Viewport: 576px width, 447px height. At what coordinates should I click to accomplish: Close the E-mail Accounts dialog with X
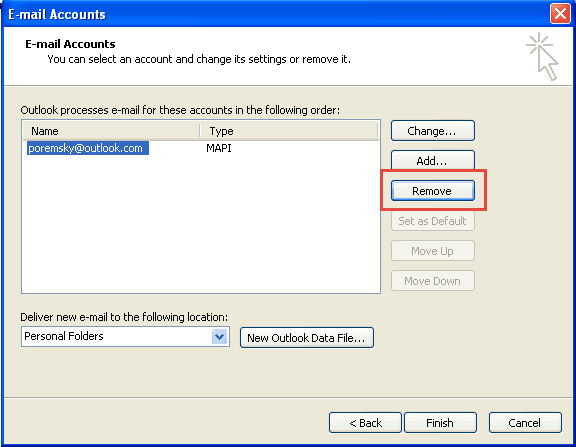tap(560, 14)
